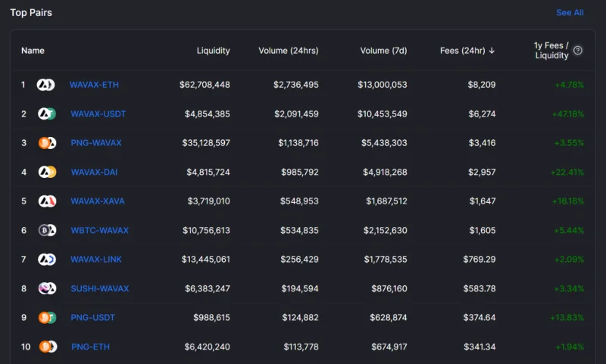Open the SUSHI-WAVAX pair page

click(100, 288)
